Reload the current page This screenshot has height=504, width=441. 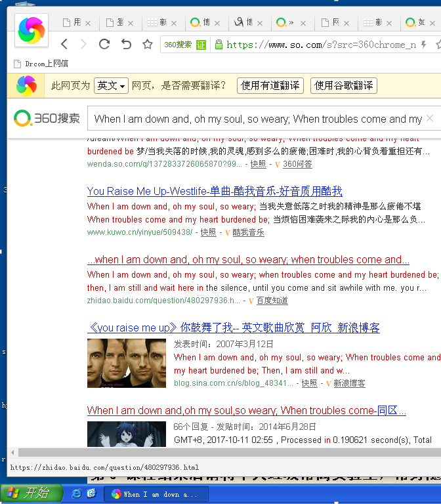coord(104,44)
